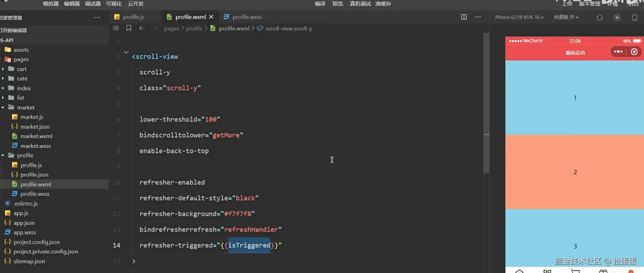Open the iPhone 6/7/8 device dropdown

pyautogui.click(x=519, y=17)
